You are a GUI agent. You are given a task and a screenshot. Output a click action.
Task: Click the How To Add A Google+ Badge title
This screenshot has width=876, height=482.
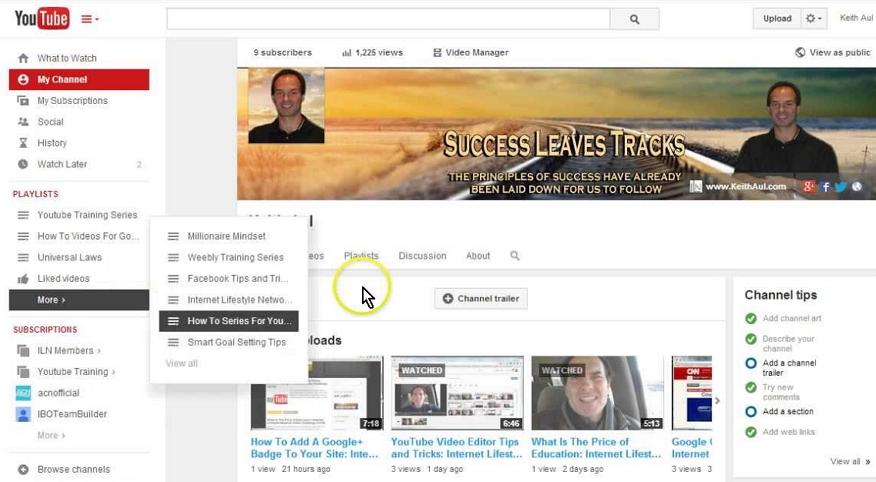pyautogui.click(x=314, y=448)
